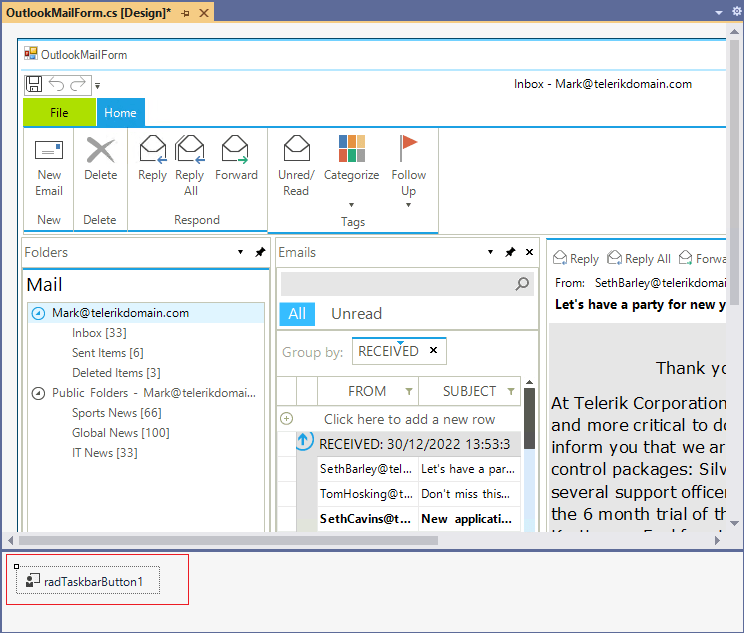The height and width of the screenshot is (633, 744).
Task: Expand the Categorize dropdown arrow
Action: pos(352,205)
